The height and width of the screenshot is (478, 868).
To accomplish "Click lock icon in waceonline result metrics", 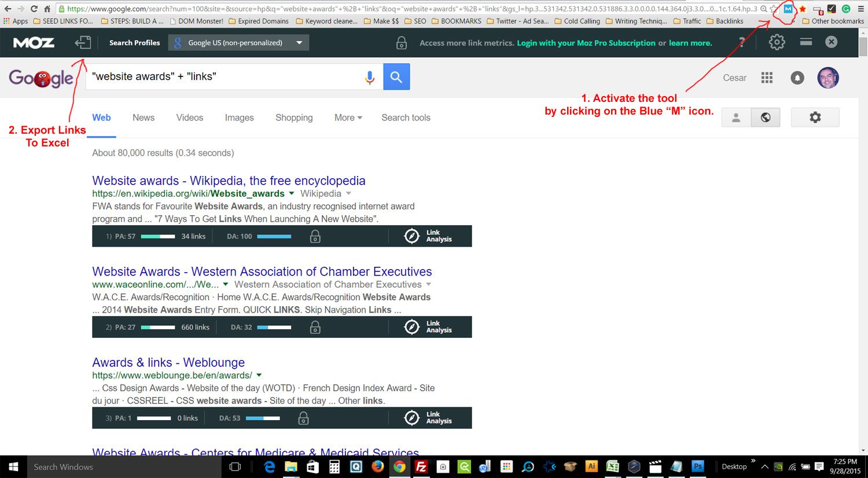I will click(315, 328).
